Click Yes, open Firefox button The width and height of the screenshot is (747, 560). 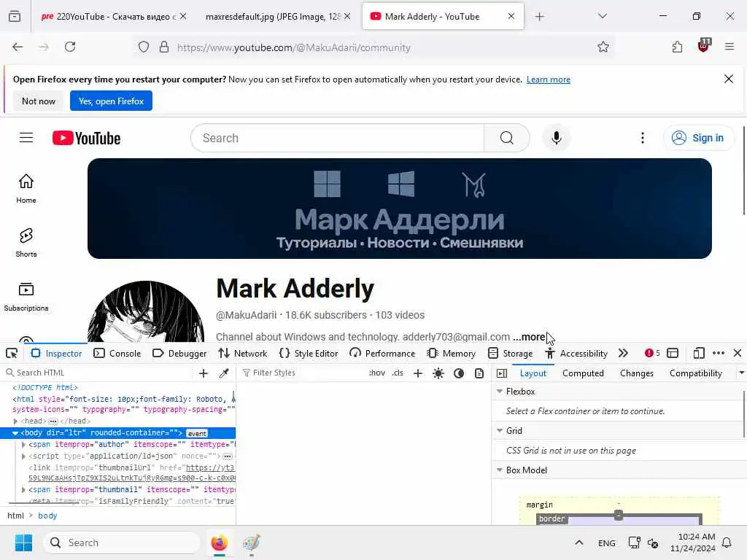tap(111, 101)
